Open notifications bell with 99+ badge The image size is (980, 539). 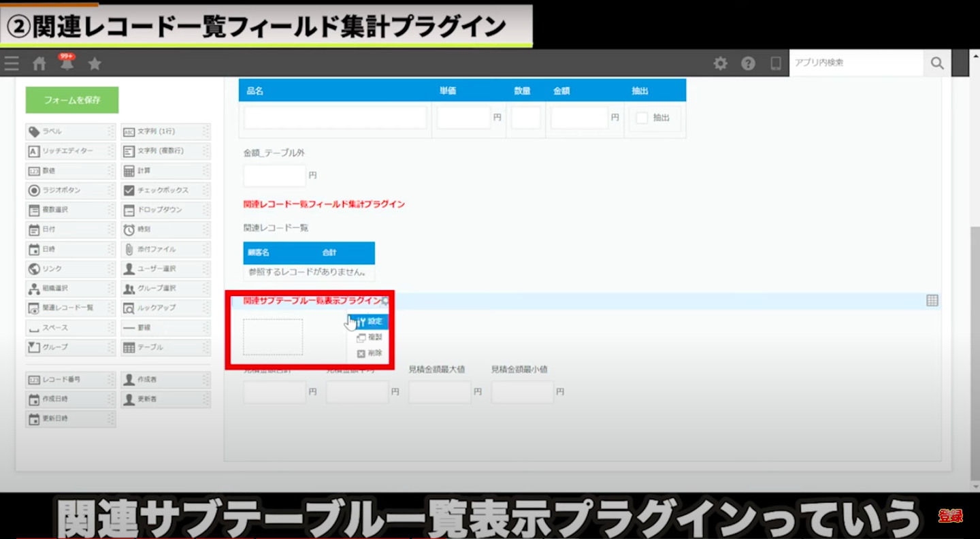click(67, 63)
